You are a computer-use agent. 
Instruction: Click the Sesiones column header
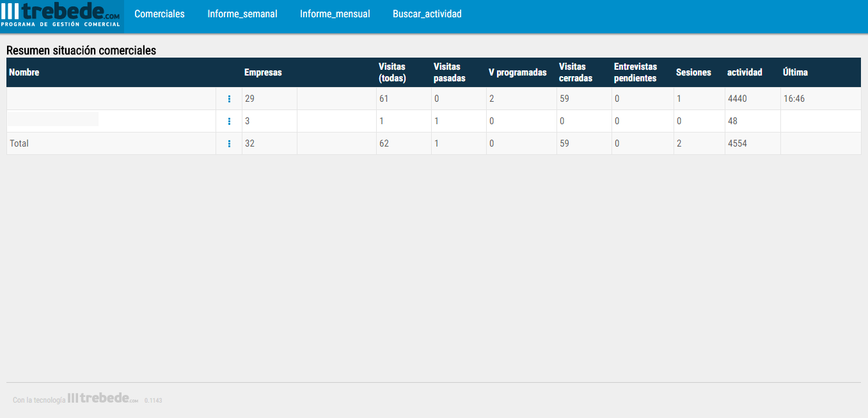tap(693, 72)
